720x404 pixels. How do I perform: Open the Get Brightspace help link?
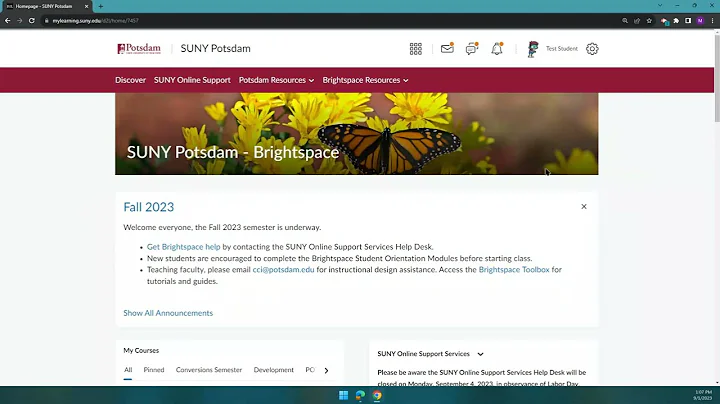point(184,247)
